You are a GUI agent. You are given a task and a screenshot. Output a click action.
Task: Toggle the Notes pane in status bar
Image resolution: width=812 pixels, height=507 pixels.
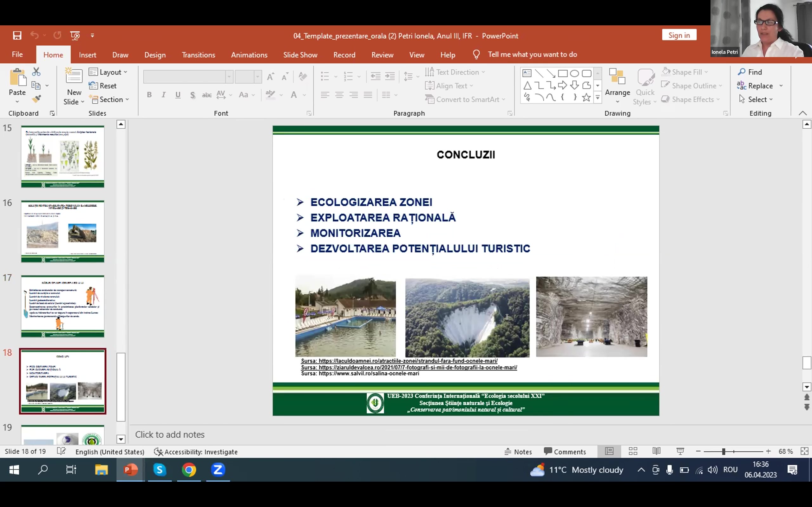coord(518,452)
